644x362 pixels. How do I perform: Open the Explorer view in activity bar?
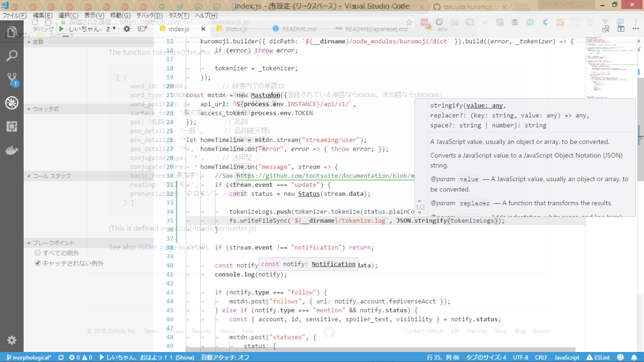tap(11, 33)
